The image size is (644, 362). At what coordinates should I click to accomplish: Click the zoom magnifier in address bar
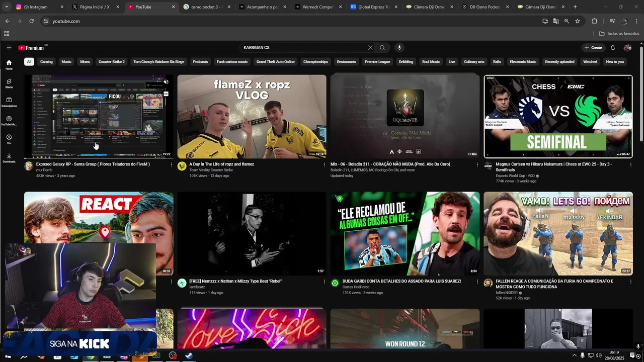pyautogui.click(x=567, y=21)
